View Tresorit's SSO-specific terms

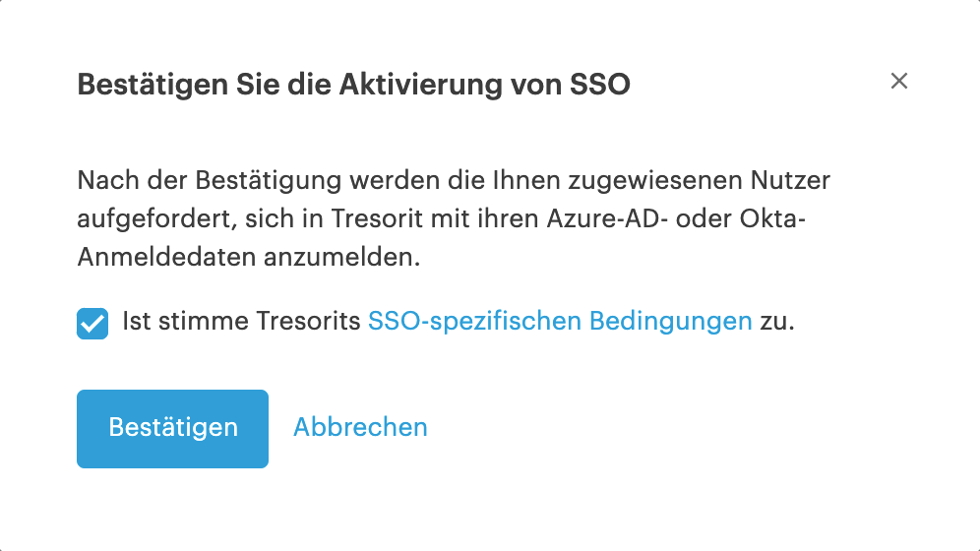click(x=560, y=321)
